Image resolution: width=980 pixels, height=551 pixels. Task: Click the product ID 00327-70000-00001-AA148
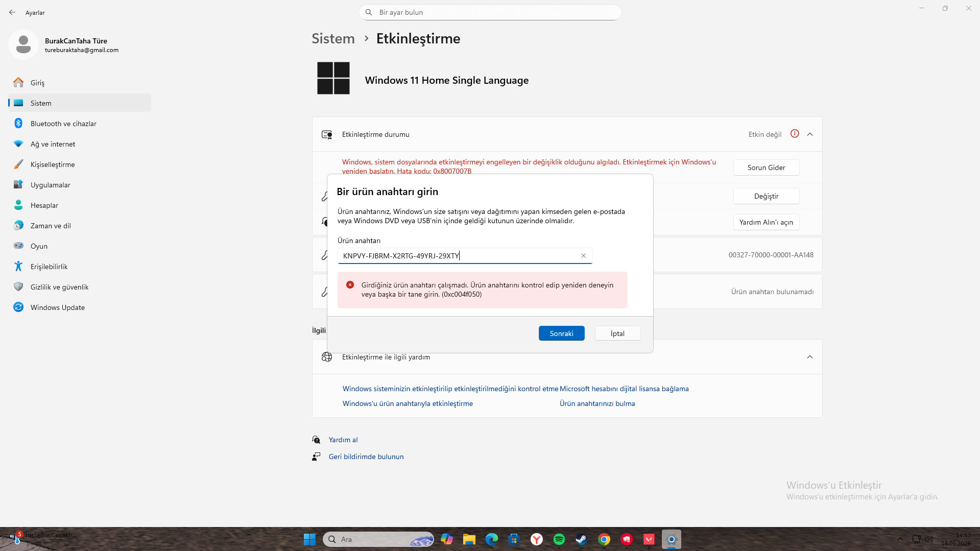pos(771,255)
